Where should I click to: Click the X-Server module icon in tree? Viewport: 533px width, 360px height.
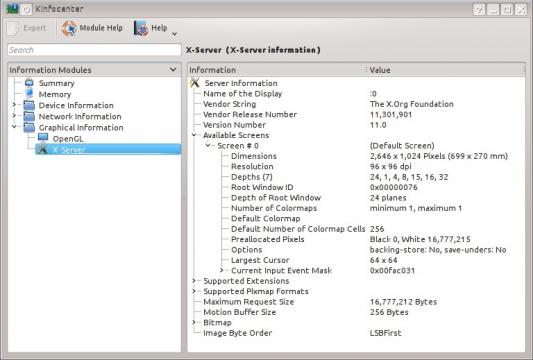pyautogui.click(x=42, y=149)
